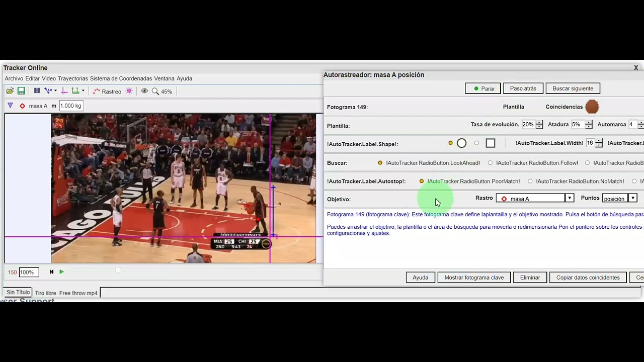Click the red diamond masa A icon
Image resolution: width=644 pixels, height=362 pixels.
(22, 106)
